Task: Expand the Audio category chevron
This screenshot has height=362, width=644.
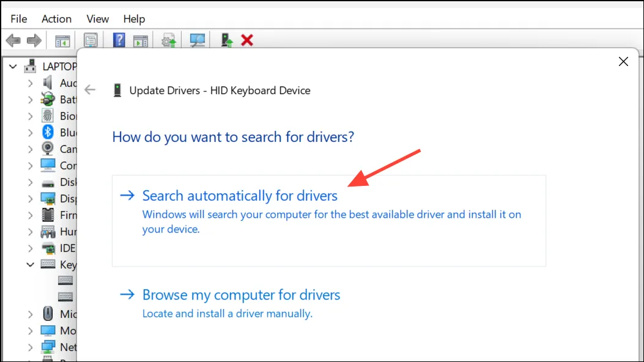Action: pyautogui.click(x=30, y=83)
